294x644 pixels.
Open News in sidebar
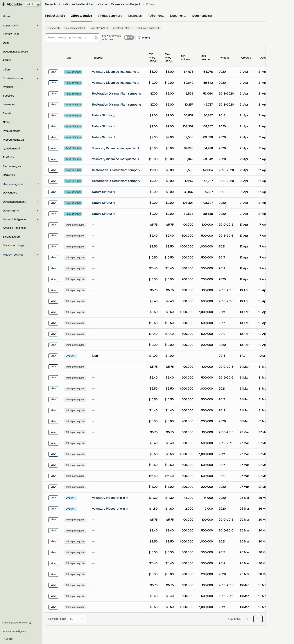pos(6,122)
